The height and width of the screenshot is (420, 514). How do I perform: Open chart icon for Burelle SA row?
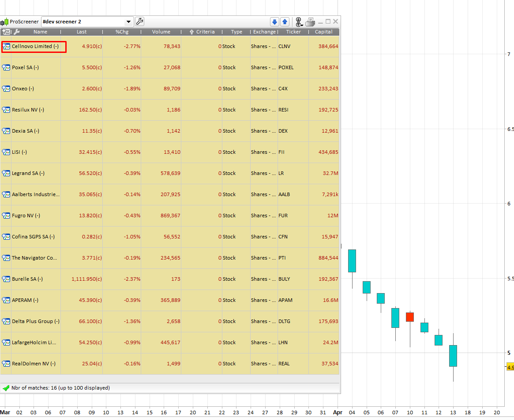[6, 279]
